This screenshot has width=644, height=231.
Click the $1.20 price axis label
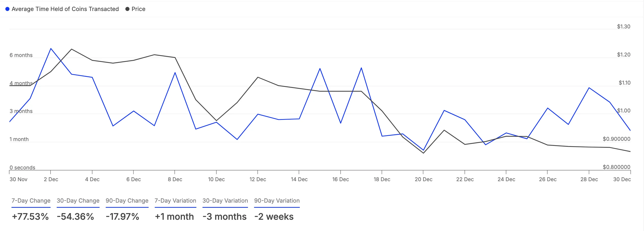624,54
